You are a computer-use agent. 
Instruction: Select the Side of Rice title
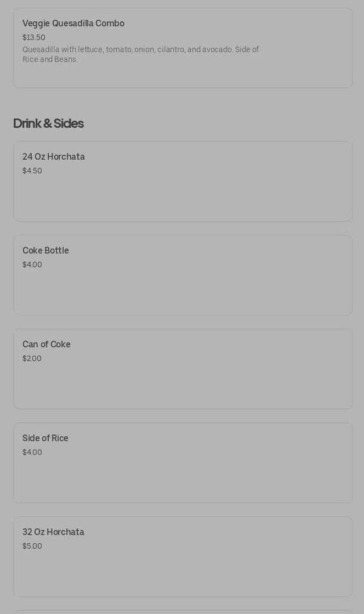click(46, 438)
